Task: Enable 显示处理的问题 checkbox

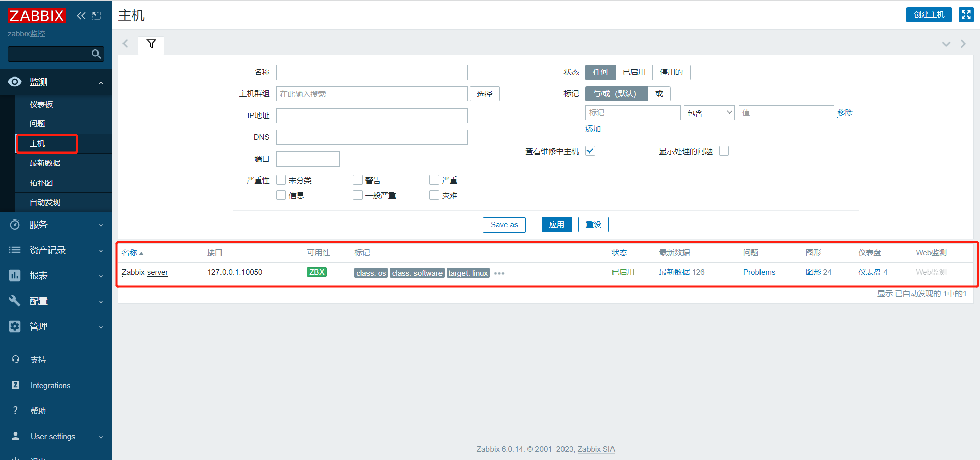Action: click(724, 151)
